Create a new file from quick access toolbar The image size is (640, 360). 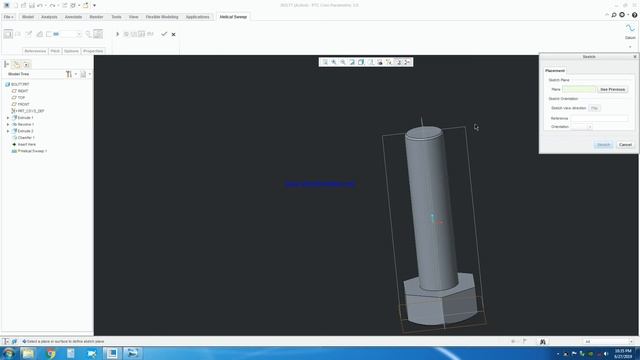[16, 5]
